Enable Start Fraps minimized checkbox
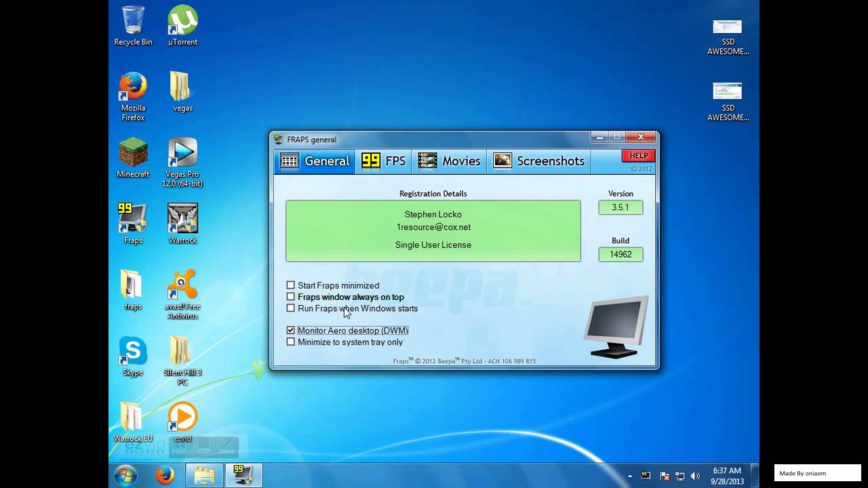Screen dimensions: 868x488 tap(291, 285)
